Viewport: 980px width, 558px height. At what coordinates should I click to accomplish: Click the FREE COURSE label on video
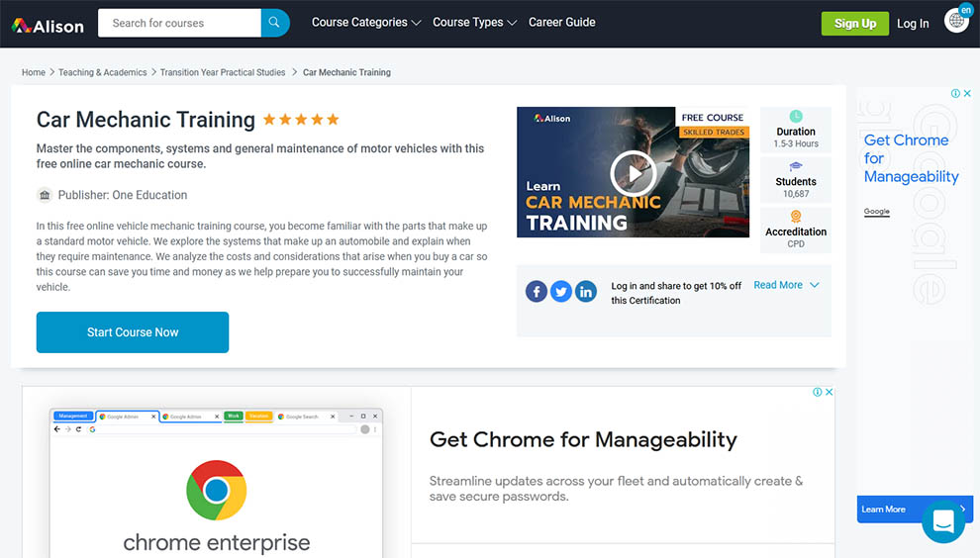point(712,118)
